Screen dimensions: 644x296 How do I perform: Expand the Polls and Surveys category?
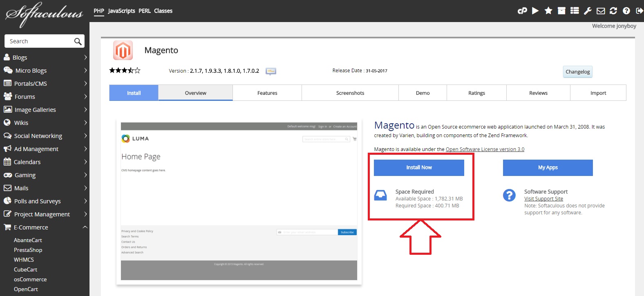pyautogui.click(x=85, y=201)
